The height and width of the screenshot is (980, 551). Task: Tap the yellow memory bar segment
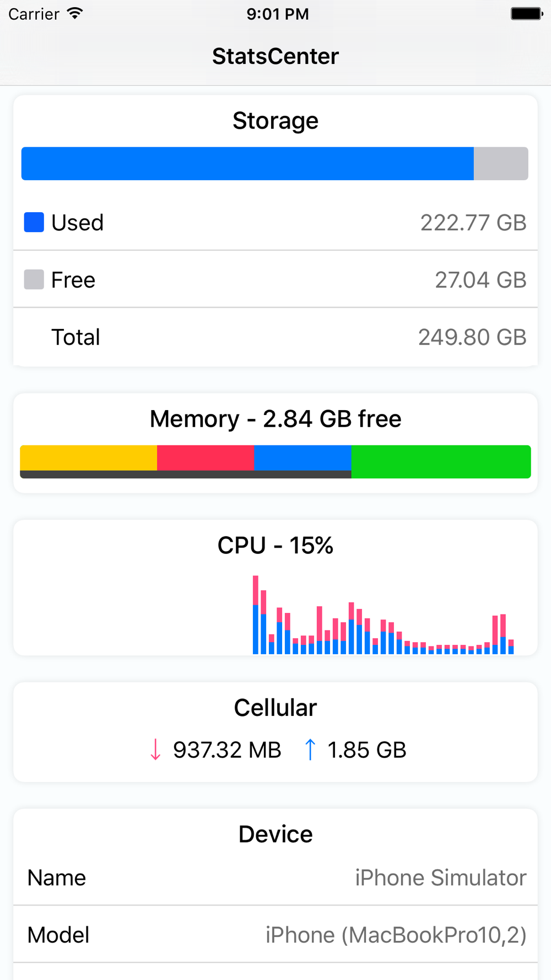(x=88, y=458)
